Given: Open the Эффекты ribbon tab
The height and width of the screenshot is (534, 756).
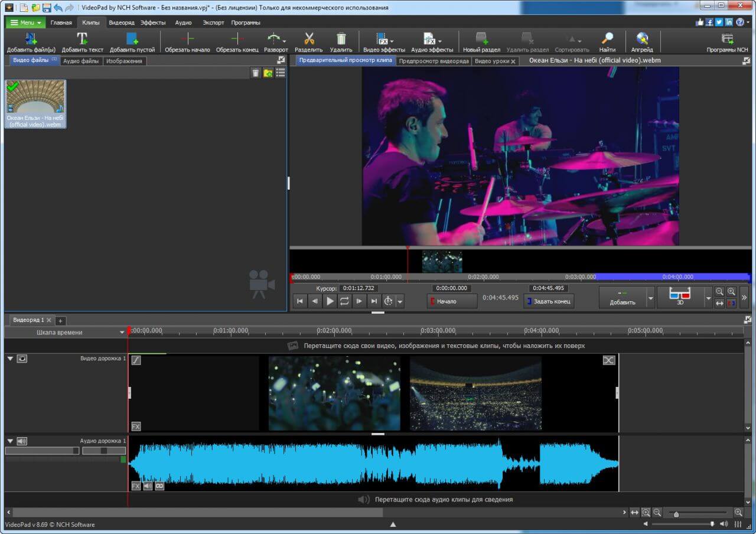Looking at the screenshot, I should (153, 22).
